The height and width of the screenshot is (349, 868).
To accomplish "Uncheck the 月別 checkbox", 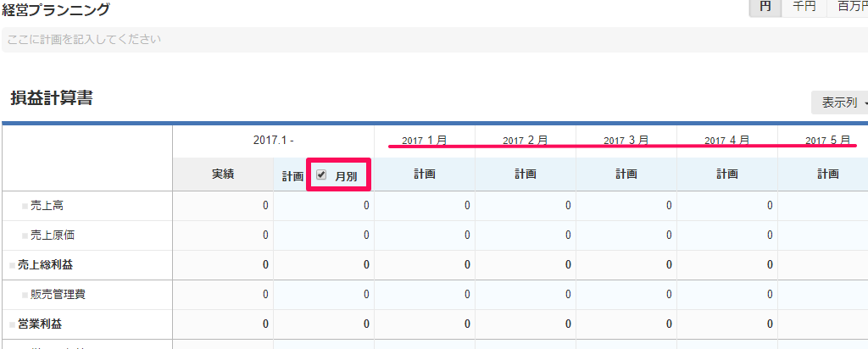I will click(321, 174).
